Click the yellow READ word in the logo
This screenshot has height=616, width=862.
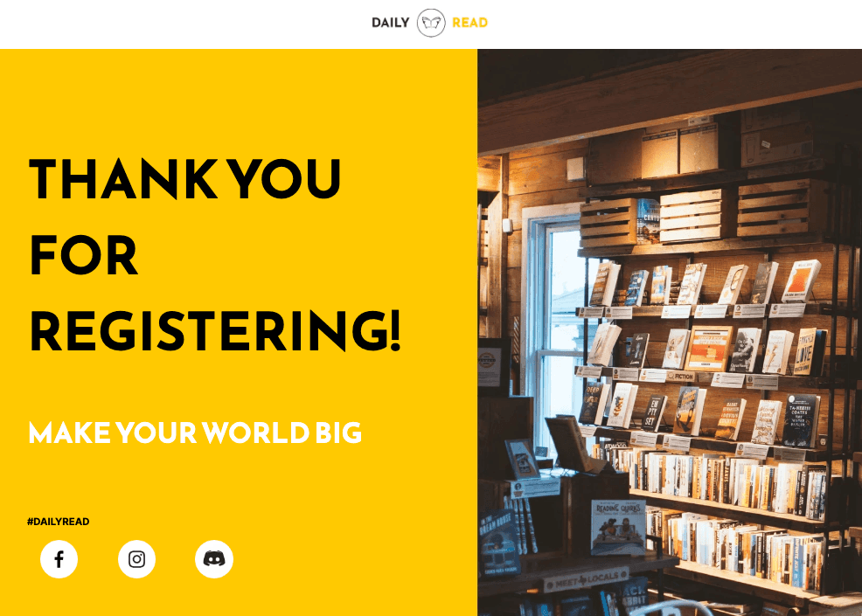point(470,23)
